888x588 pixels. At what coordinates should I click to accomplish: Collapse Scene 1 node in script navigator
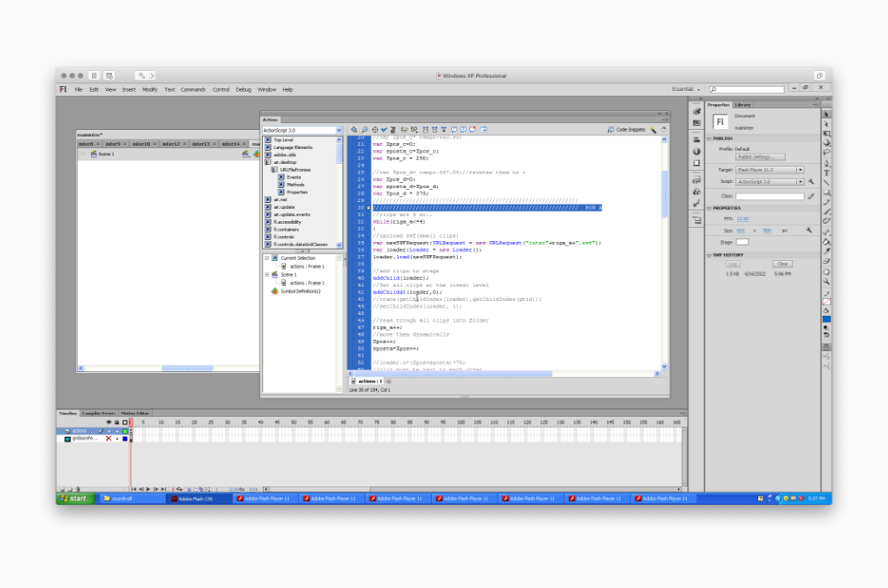(x=267, y=275)
